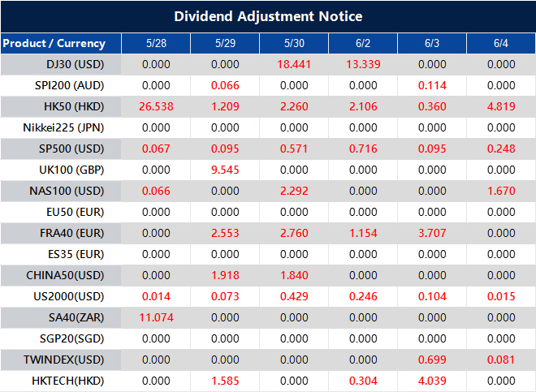Select the 26.538 value for HK50
The image size is (536, 392).
[x=156, y=106]
